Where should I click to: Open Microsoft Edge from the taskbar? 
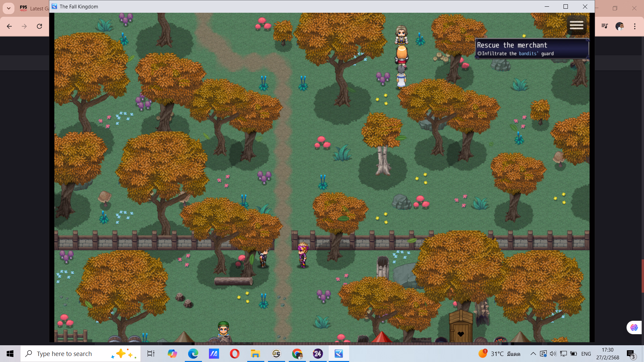tap(193, 354)
